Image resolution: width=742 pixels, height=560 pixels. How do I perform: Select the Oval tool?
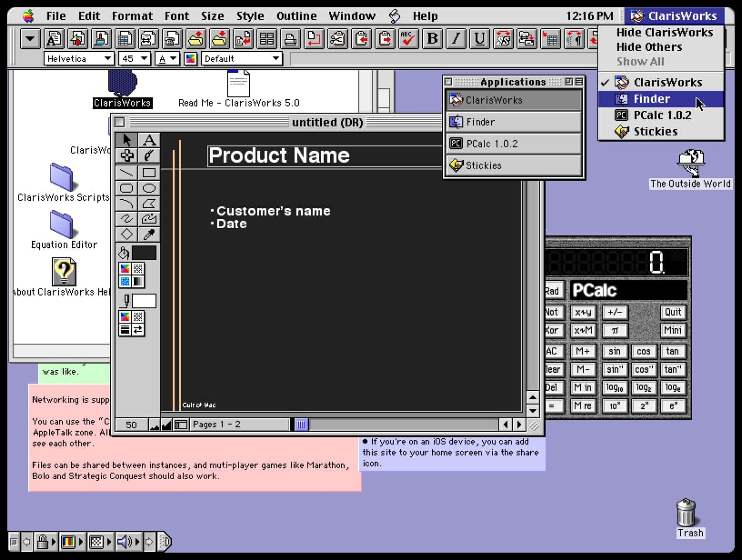coord(149,188)
